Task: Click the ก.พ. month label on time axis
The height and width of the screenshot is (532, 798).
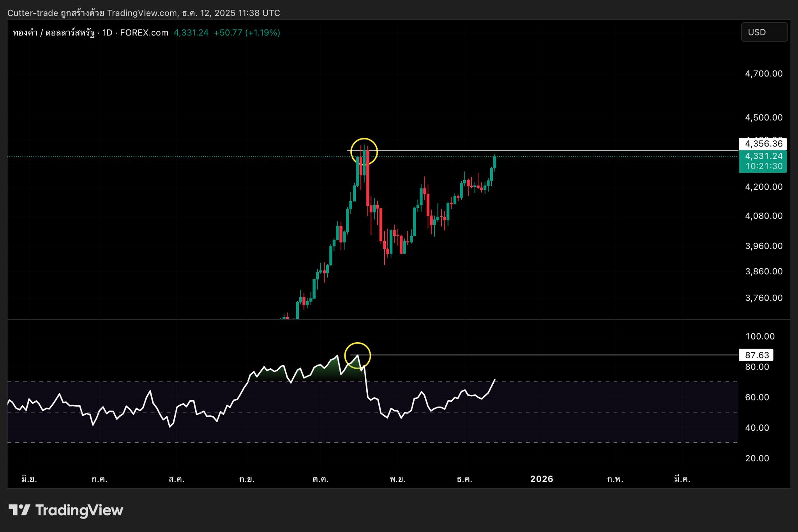Action: [x=615, y=479]
